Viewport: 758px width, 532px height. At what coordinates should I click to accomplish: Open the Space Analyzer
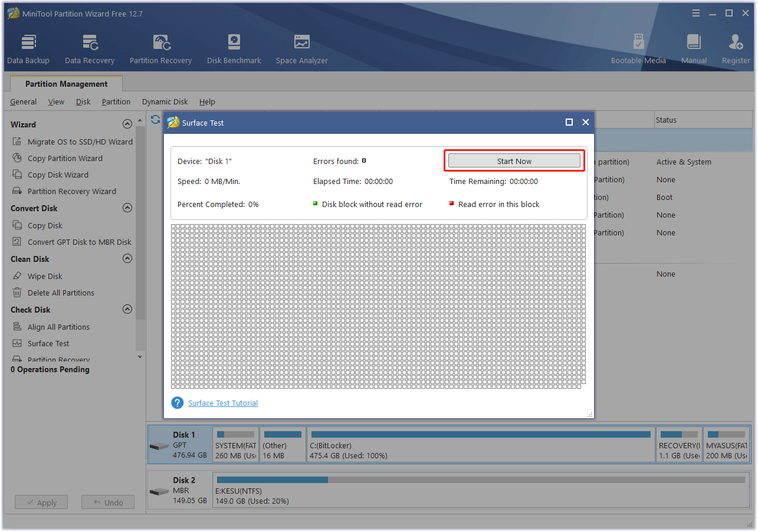click(x=301, y=47)
